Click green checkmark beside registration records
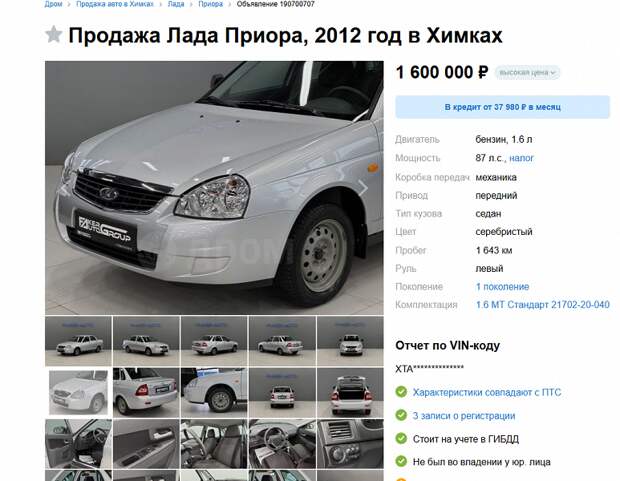 pyautogui.click(x=401, y=415)
